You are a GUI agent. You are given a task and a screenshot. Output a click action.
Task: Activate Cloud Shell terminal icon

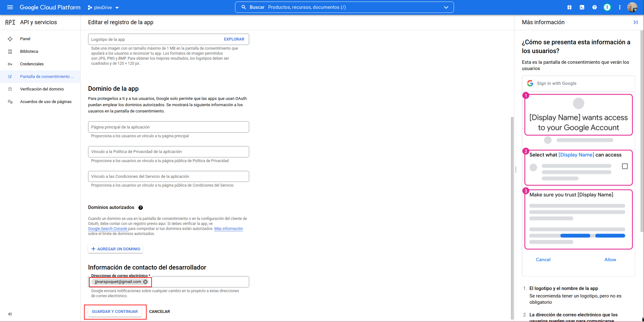(x=582, y=7)
